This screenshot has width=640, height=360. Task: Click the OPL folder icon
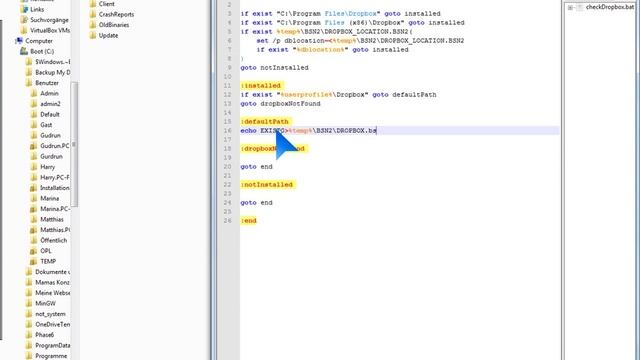coord(33,251)
